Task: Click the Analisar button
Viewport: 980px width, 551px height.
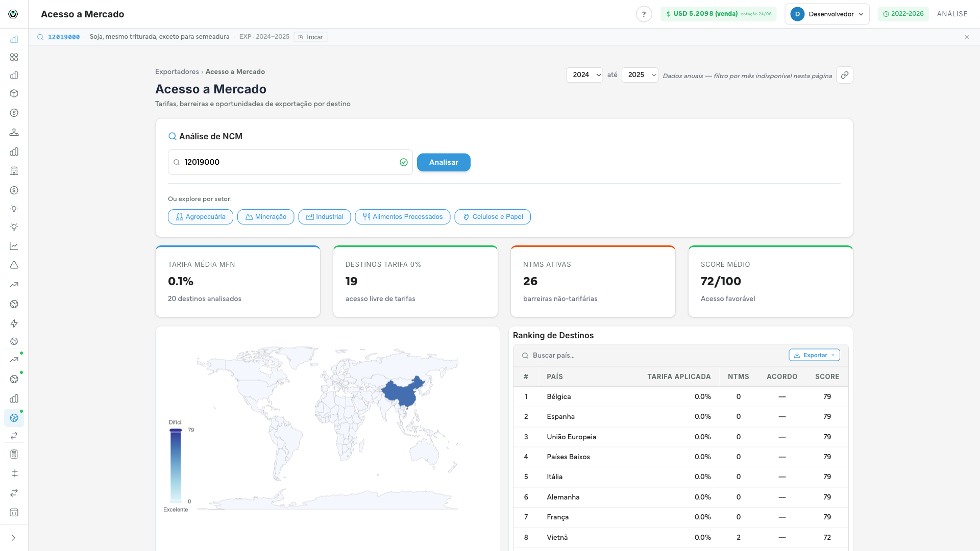Action: tap(444, 162)
